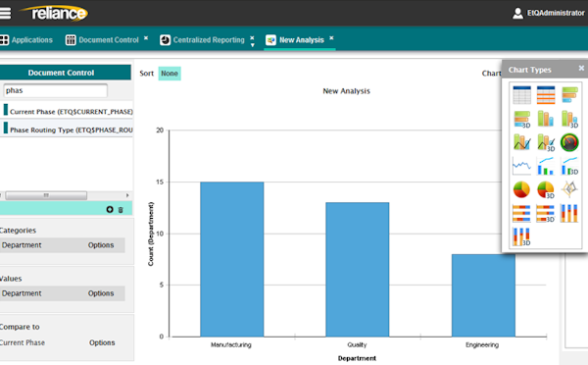Select the radar chart type icon
This screenshot has height=365, width=588.
coord(569,189)
